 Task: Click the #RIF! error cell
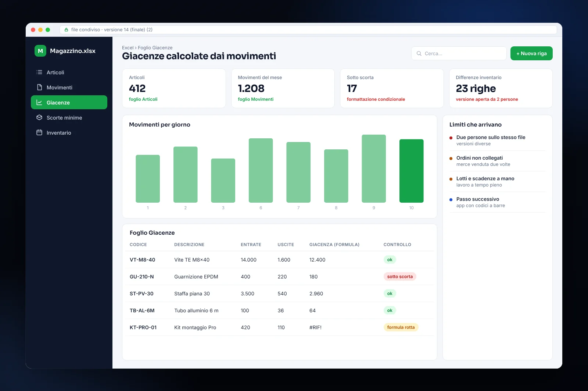[315, 327]
